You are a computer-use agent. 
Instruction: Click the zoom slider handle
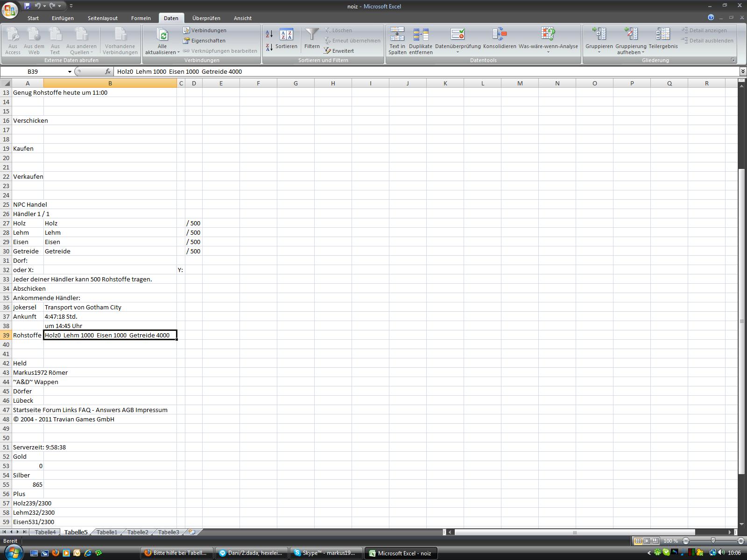click(x=713, y=541)
